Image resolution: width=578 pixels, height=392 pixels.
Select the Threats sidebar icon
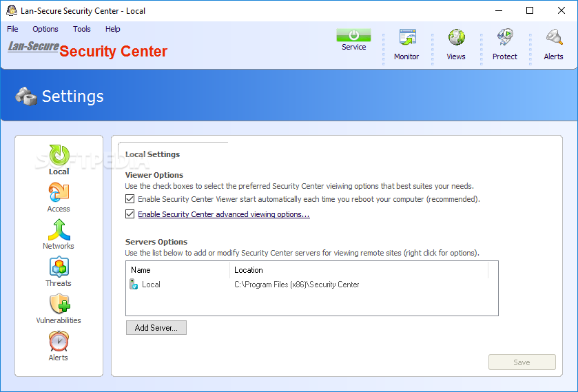(x=59, y=267)
